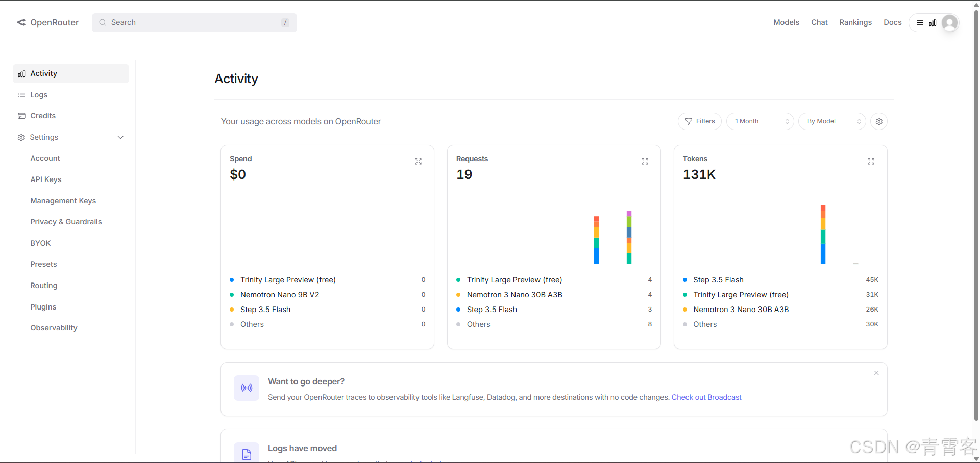This screenshot has width=980, height=463.
Task: Collapse the Settings section chevron
Action: click(x=120, y=137)
